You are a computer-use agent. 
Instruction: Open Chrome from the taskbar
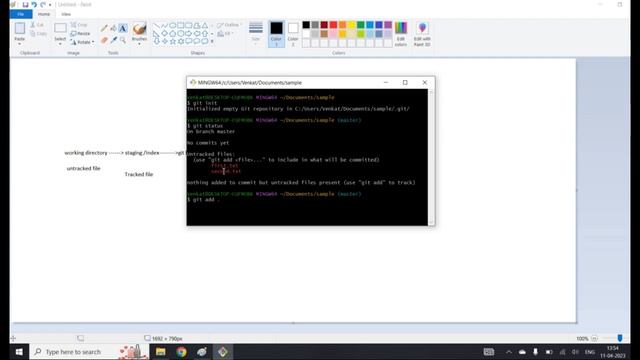181,352
